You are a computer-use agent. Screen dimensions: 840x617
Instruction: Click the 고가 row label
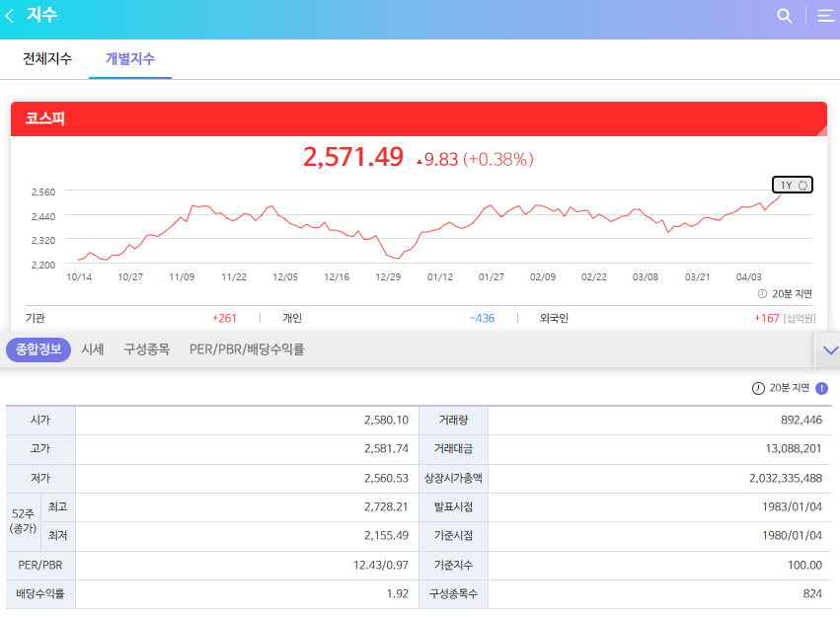click(40, 449)
